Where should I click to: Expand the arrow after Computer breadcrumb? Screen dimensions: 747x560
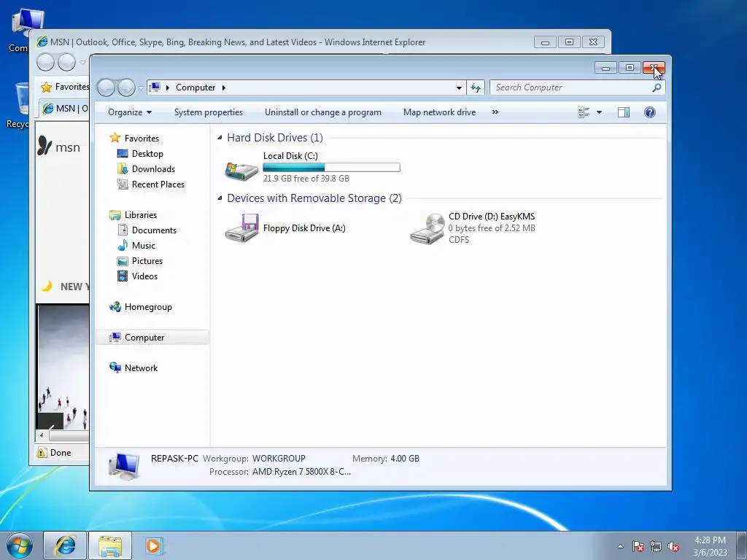[x=223, y=87]
